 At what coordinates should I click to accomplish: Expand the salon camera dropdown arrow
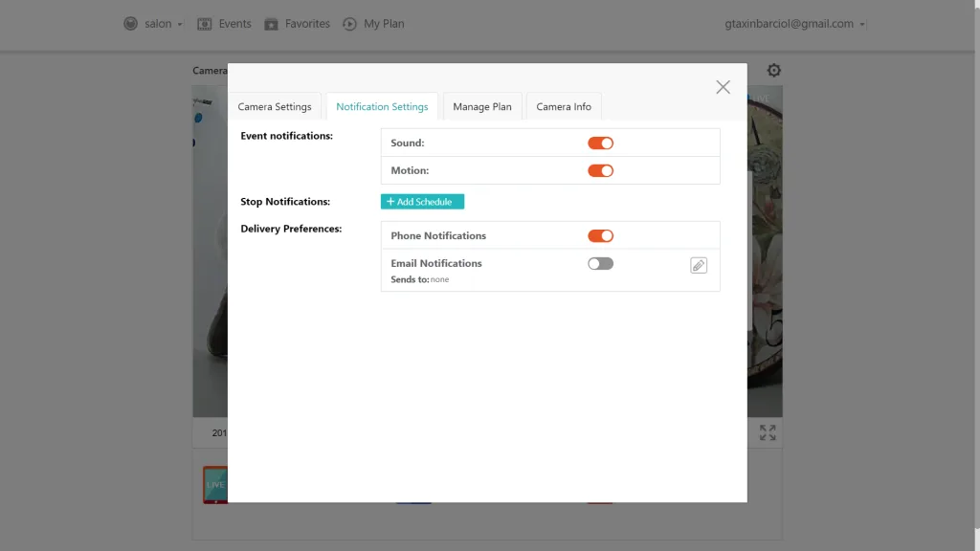(180, 25)
